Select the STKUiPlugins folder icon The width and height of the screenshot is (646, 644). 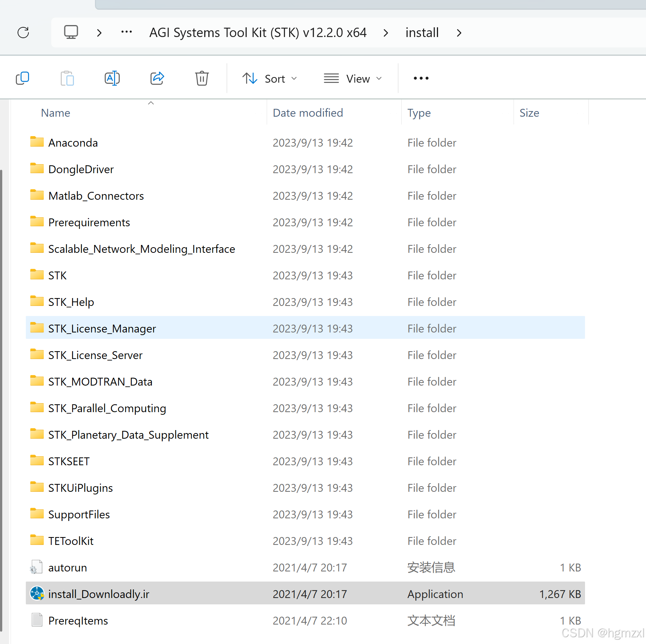37,487
